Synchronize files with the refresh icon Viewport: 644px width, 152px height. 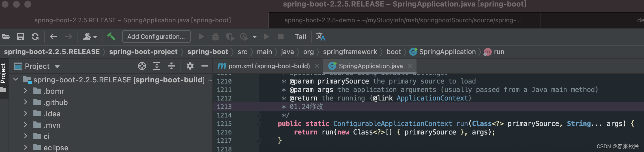pos(35,37)
